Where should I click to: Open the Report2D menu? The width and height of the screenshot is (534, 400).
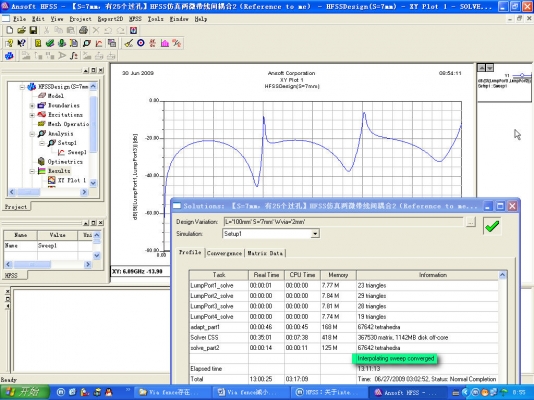(x=110, y=19)
